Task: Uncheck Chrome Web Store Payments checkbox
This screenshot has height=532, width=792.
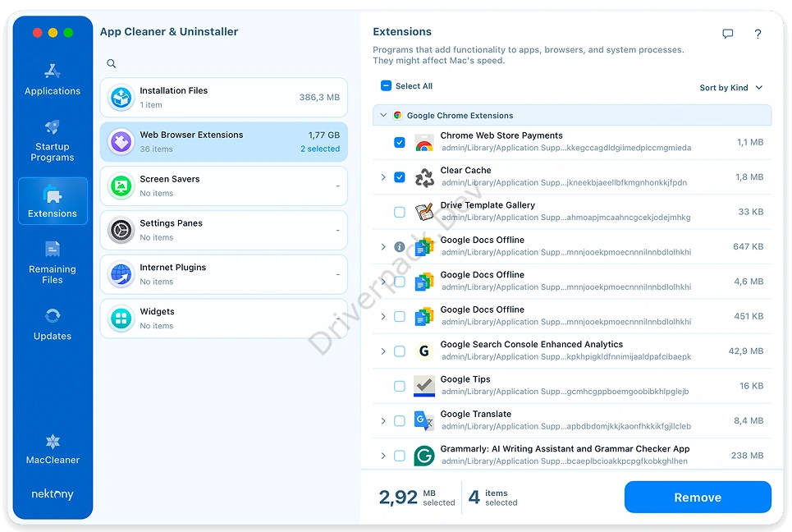Action: point(400,143)
